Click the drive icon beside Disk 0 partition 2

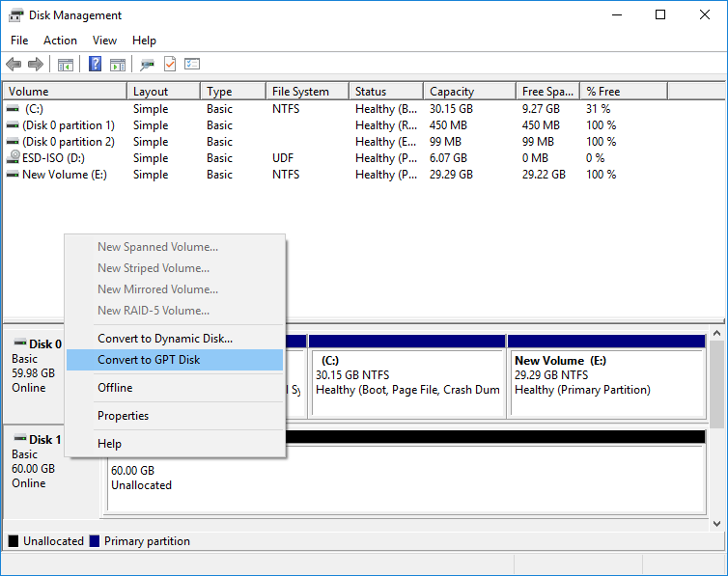tap(13, 142)
